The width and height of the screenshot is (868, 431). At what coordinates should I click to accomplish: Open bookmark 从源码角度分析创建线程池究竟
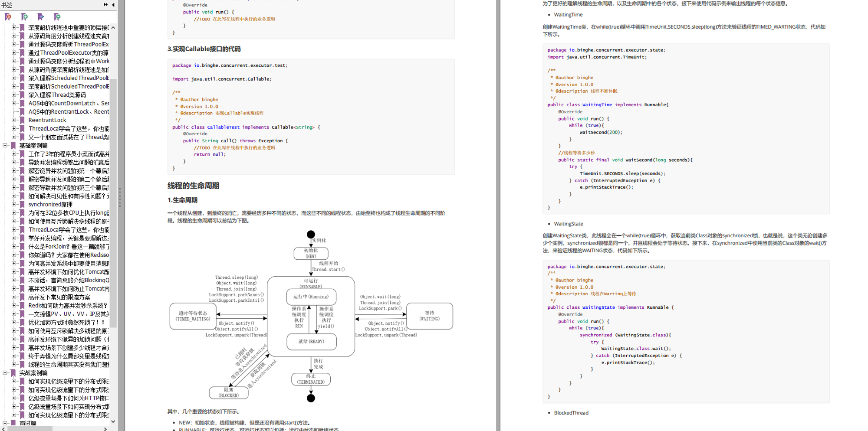tap(69, 36)
